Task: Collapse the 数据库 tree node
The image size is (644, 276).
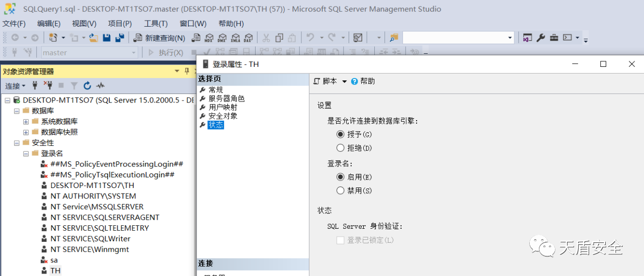Action: 17,111
